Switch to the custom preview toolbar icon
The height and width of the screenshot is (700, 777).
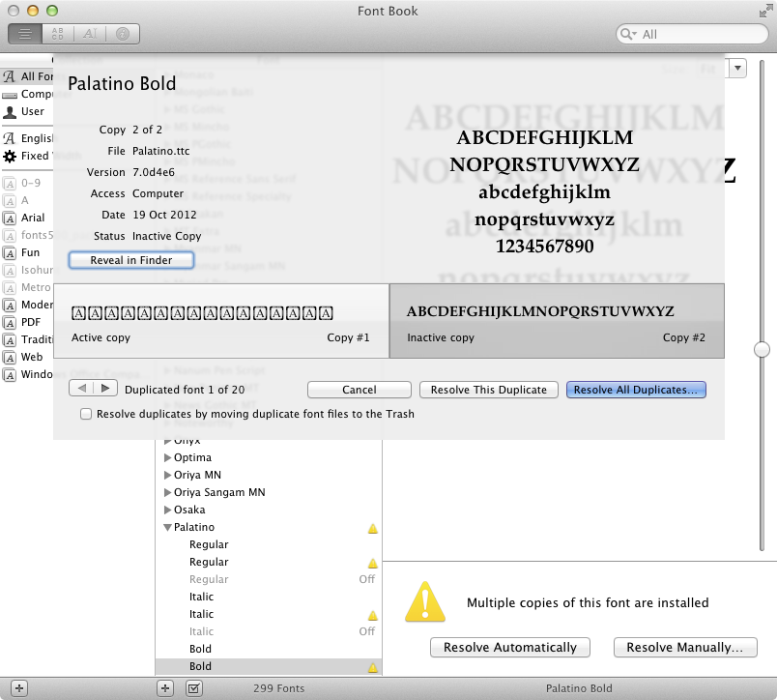pyautogui.click(x=90, y=34)
